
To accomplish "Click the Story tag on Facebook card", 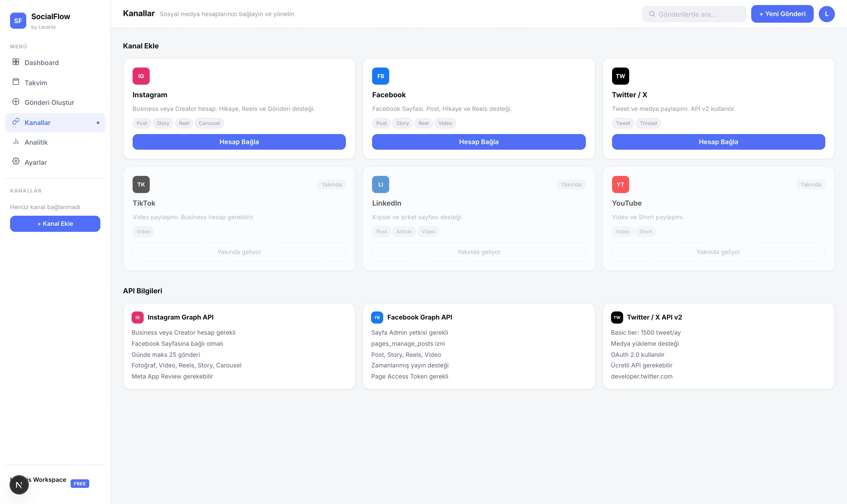I will 403,123.
